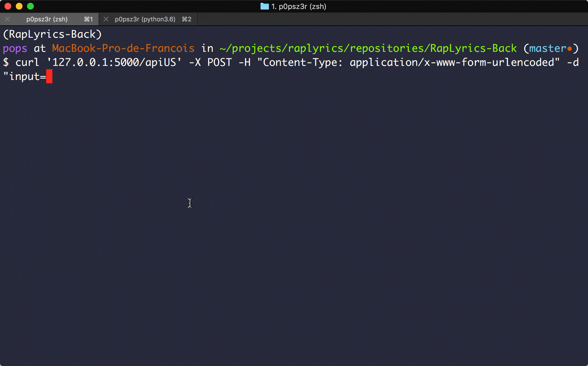Click the MacBook-Pro-de-Francois hostname
This screenshot has width=588, height=366.
123,48
